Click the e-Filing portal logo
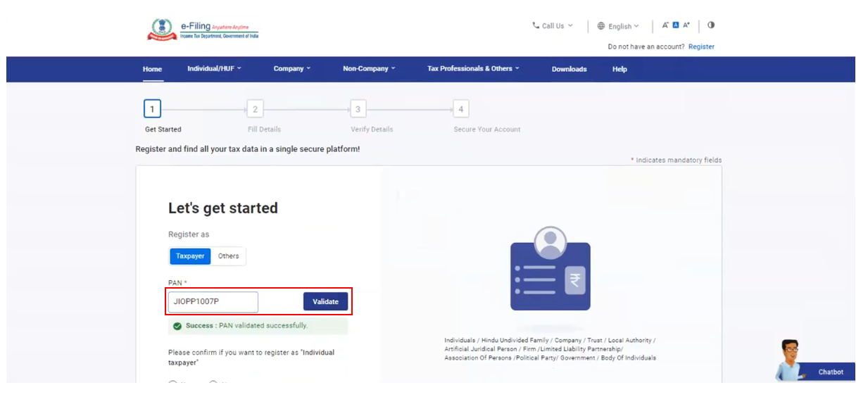This screenshot has width=868, height=416. point(203,30)
